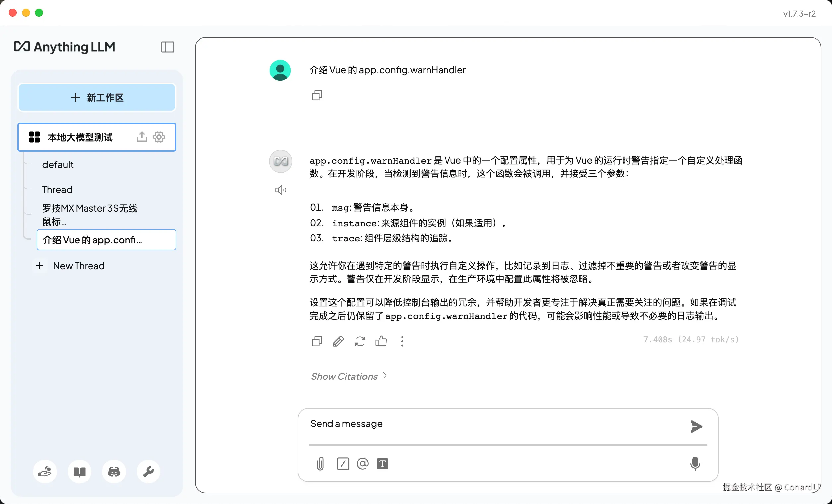Give the response a thumbs up
Image resolution: width=832 pixels, height=504 pixels.
tap(381, 341)
